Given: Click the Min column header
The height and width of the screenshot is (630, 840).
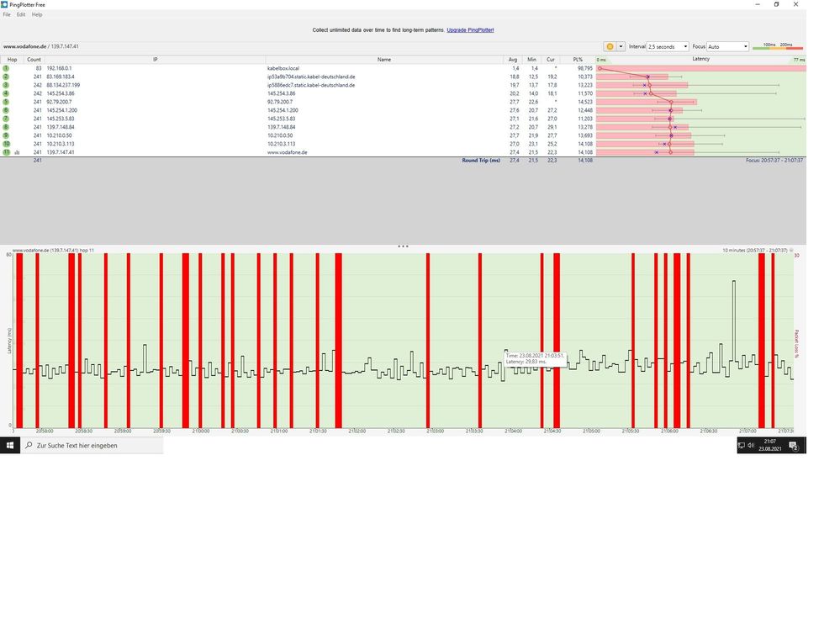Looking at the screenshot, I should (x=531, y=60).
